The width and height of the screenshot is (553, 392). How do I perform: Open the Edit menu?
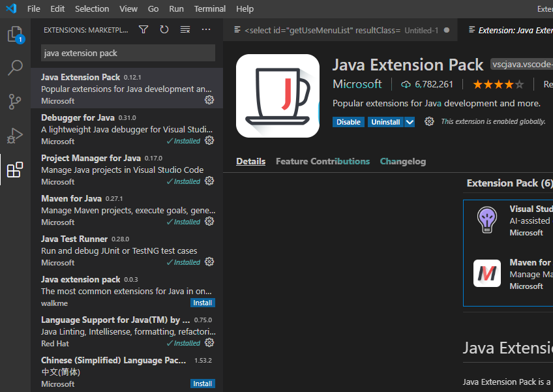point(57,9)
